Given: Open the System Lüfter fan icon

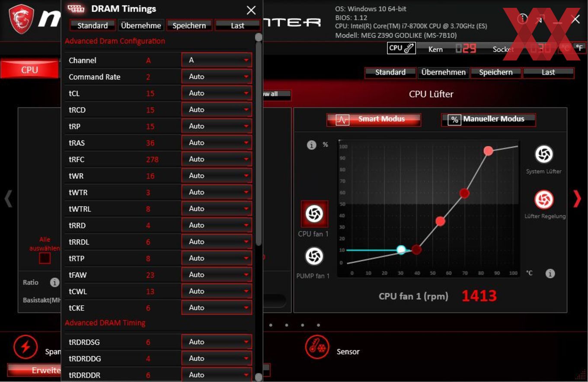Looking at the screenshot, I should click(544, 154).
